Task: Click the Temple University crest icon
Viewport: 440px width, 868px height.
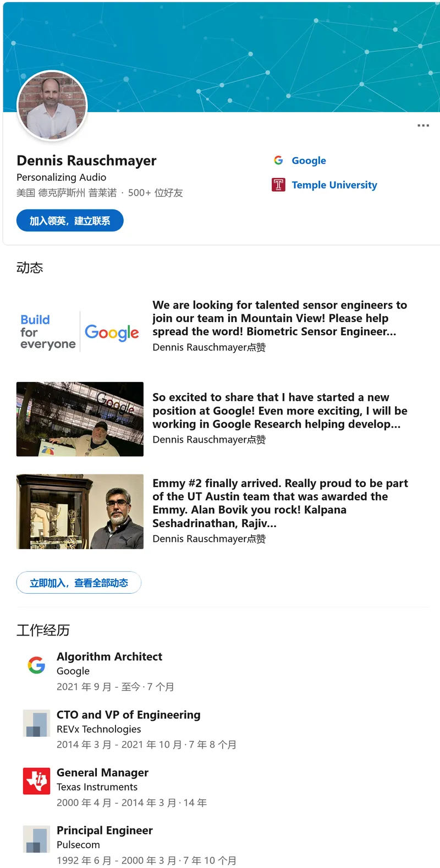Action: tap(278, 185)
